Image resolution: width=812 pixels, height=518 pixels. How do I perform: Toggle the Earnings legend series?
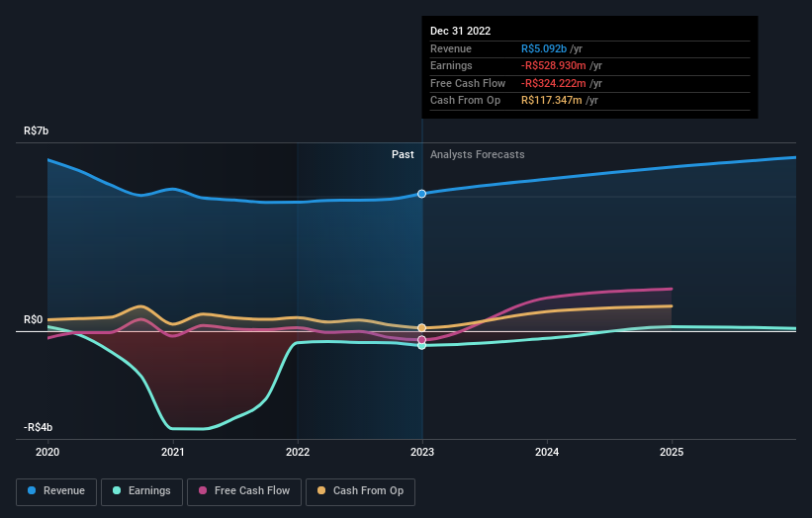141,491
